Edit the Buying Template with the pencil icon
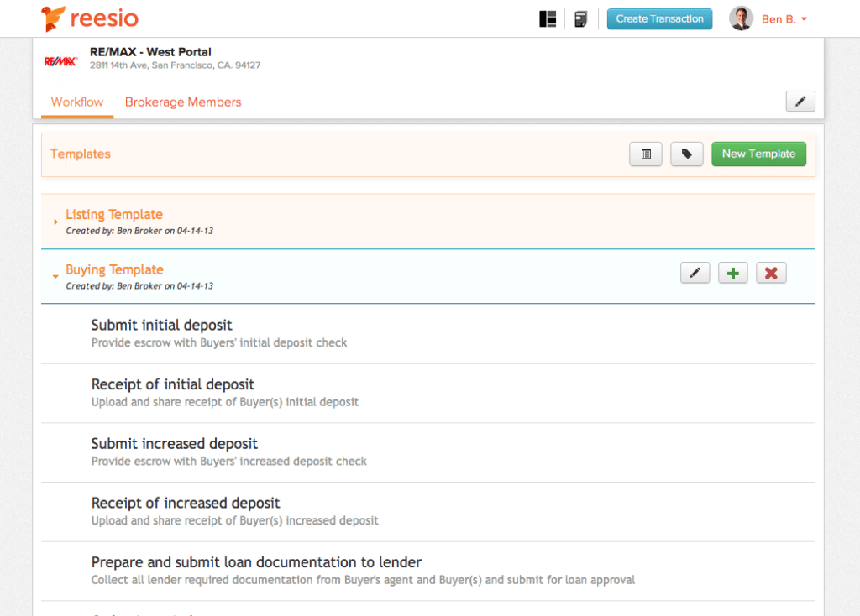The width and height of the screenshot is (860, 616). point(695,272)
